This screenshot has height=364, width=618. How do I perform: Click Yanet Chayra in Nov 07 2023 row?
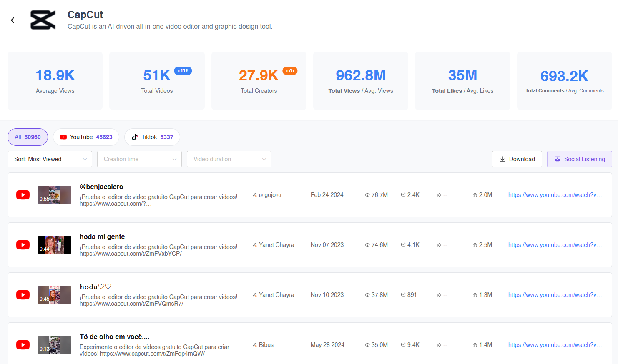coord(276,245)
